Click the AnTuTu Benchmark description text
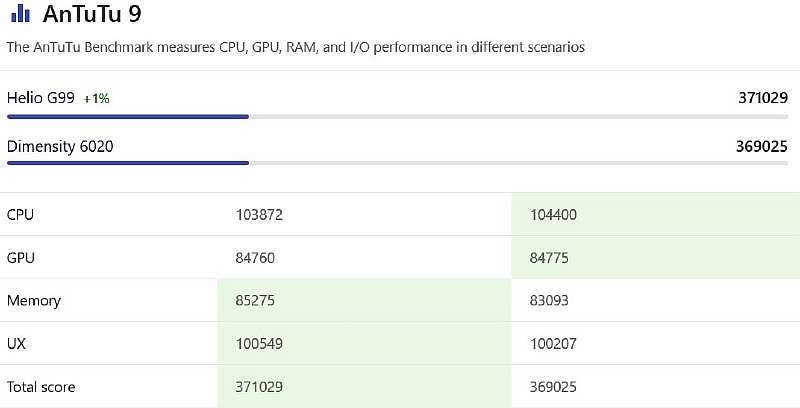The height and width of the screenshot is (408, 800). coord(295,47)
